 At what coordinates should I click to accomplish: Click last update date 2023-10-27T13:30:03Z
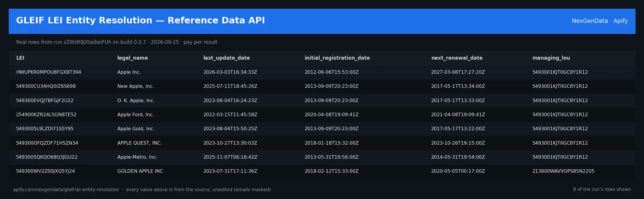(230, 143)
